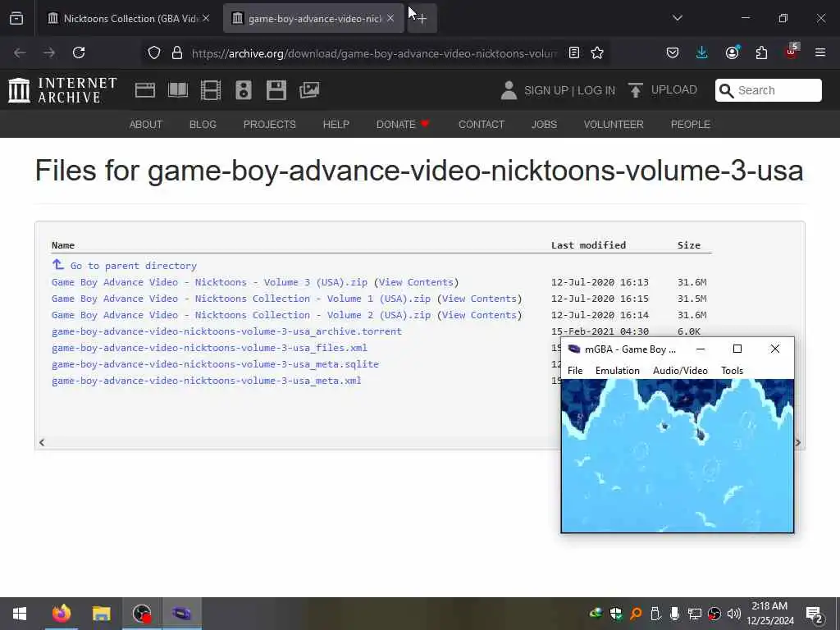Go back to previous page

coord(20,52)
